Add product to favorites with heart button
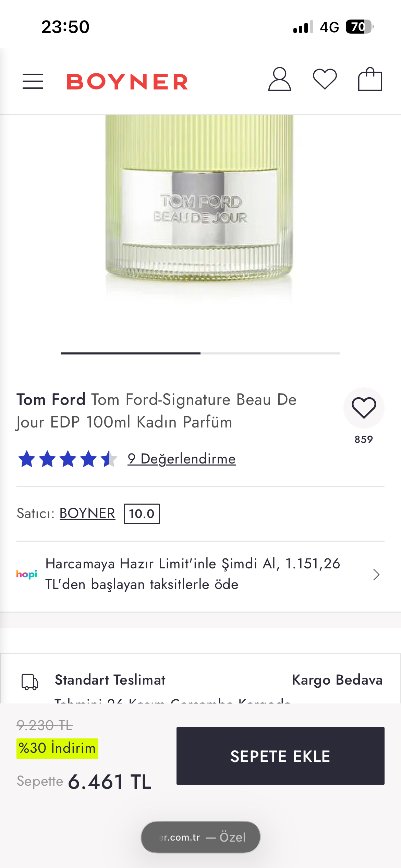Screen dimensions: 401x868 364,408
